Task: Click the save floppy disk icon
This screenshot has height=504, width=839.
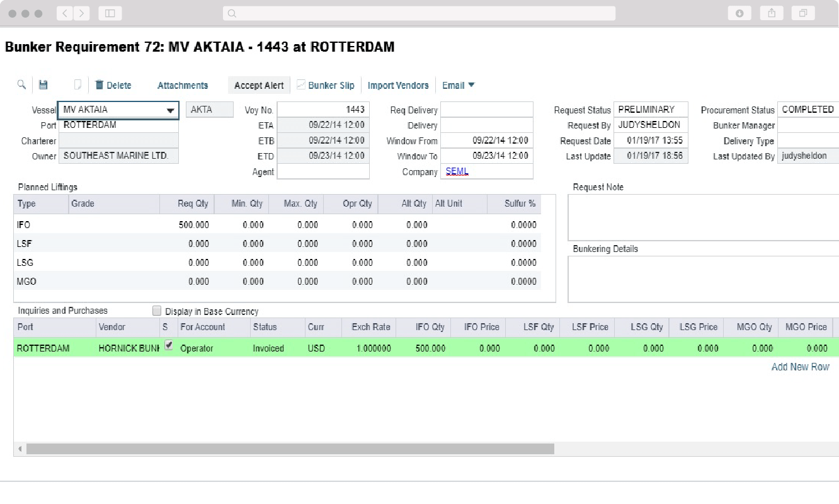Action: pyautogui.click(x=43, y=84)
